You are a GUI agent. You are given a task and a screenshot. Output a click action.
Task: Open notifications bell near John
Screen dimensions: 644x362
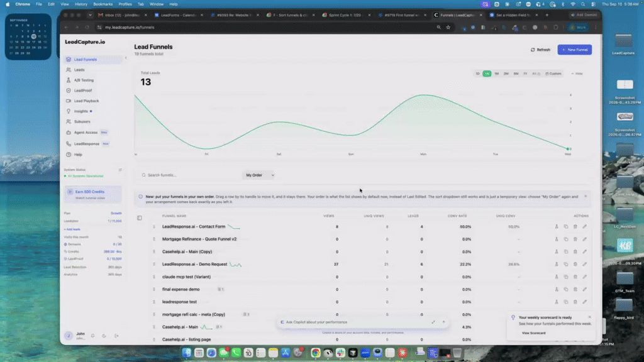[93, 336]
